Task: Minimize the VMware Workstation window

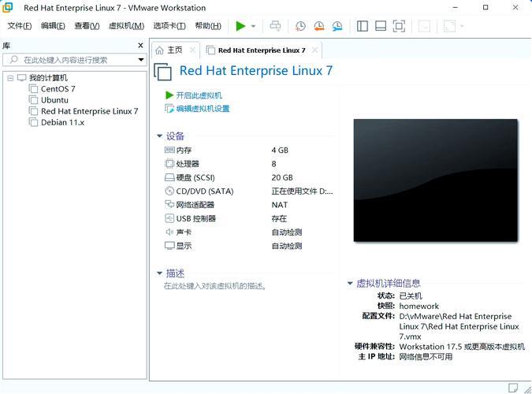Action: pyautogui.click(x=456, y=7)
